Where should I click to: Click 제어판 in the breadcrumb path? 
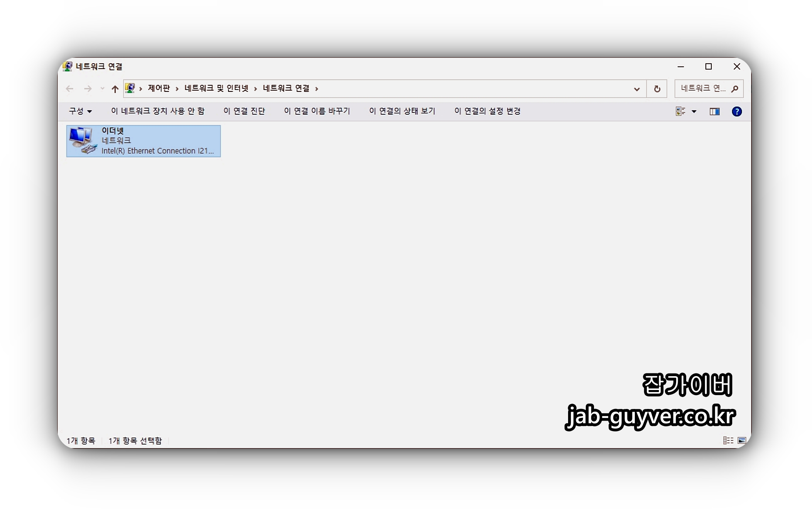point(159,88)
